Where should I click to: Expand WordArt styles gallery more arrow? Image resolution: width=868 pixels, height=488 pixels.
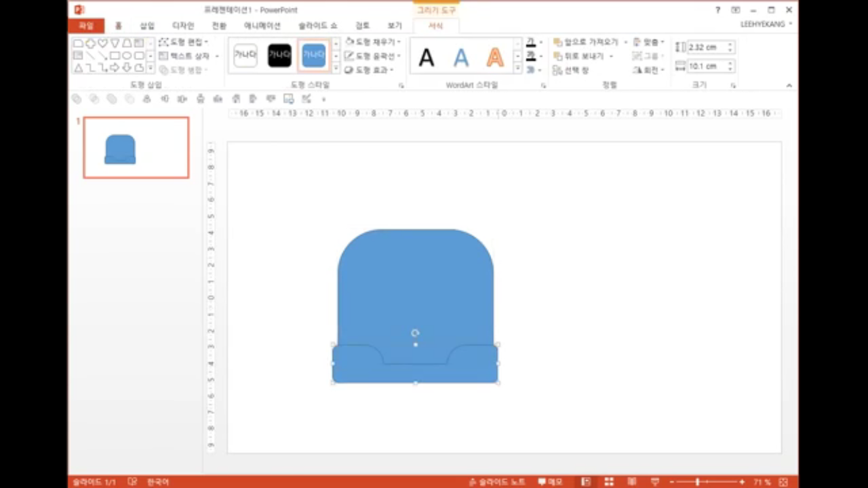point(518,68)
